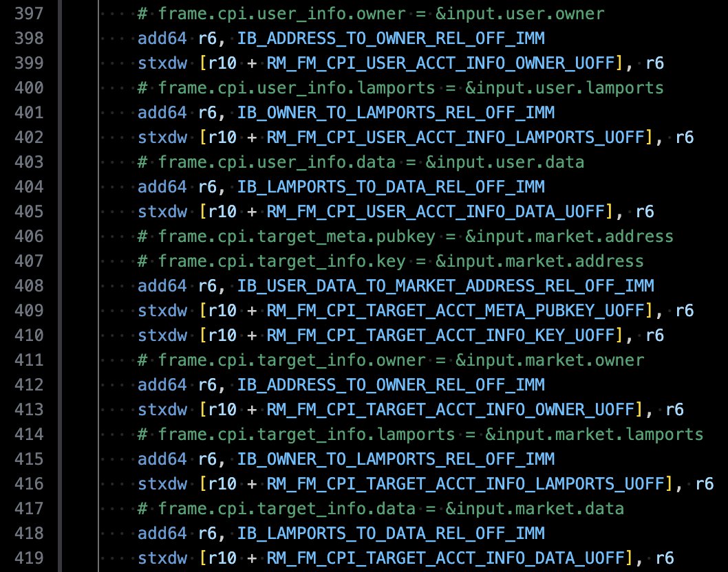Click comment 'frame.cpi.target_info.lamports = &input.market.lamports'
This screenshot has width=728, height=572.
tap(431, 434)
